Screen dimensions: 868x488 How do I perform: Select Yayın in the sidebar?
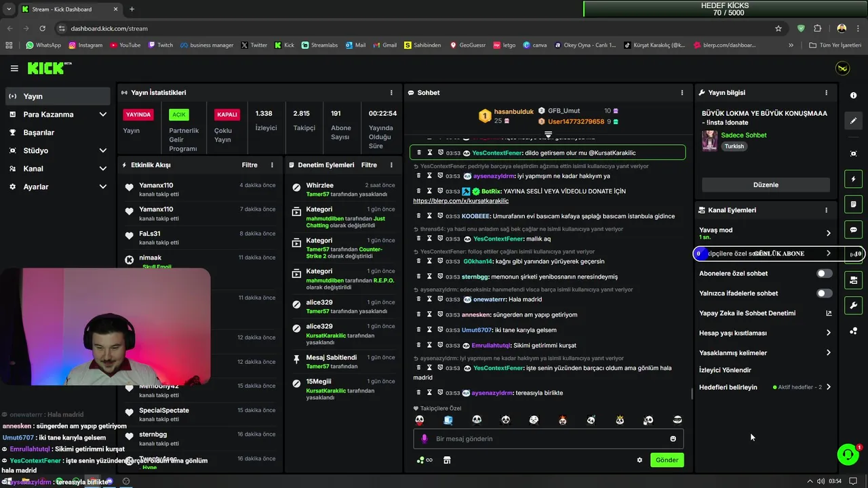coord(58,96)
